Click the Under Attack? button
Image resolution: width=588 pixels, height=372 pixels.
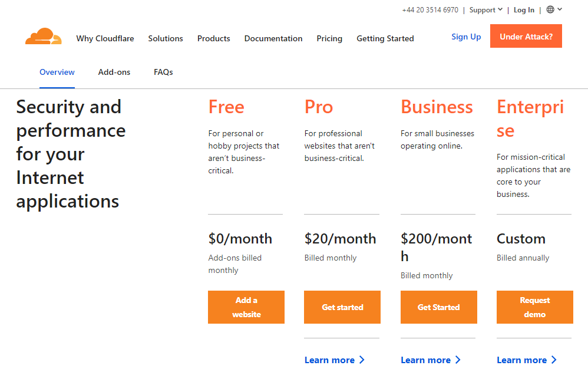point(526,36)
